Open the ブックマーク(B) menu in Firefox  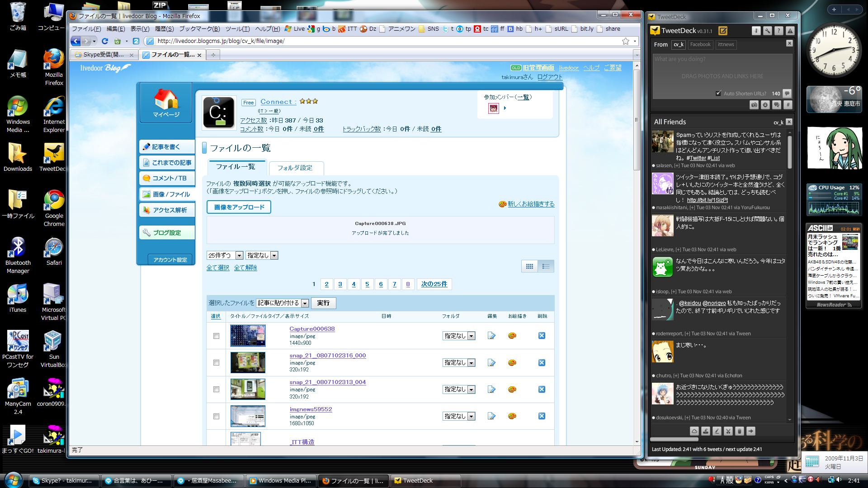[x=199, y=29]
